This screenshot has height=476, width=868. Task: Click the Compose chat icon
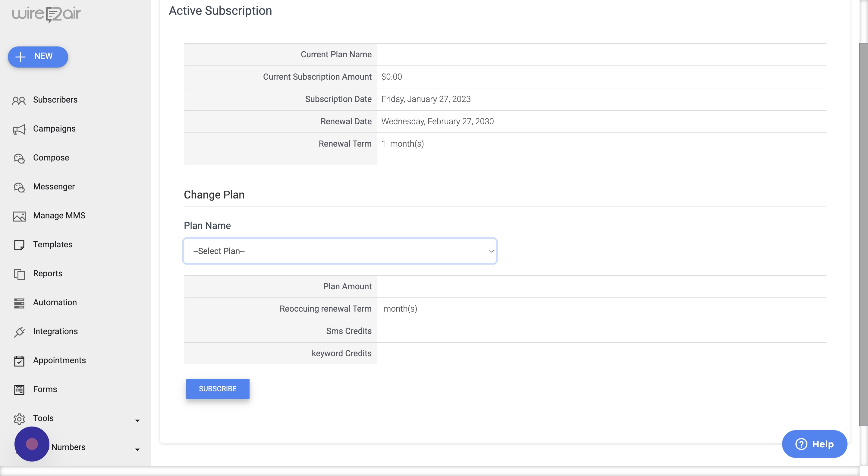pos(19,158)
